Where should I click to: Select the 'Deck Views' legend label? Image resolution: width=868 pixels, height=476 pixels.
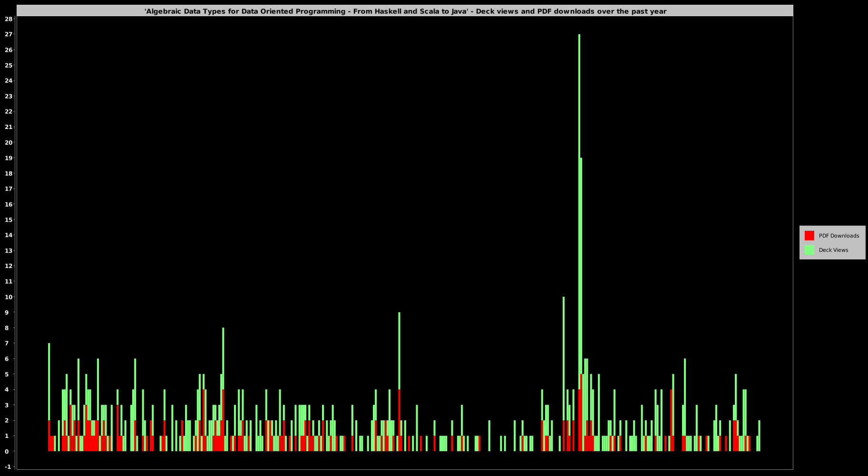click(833, 250)
